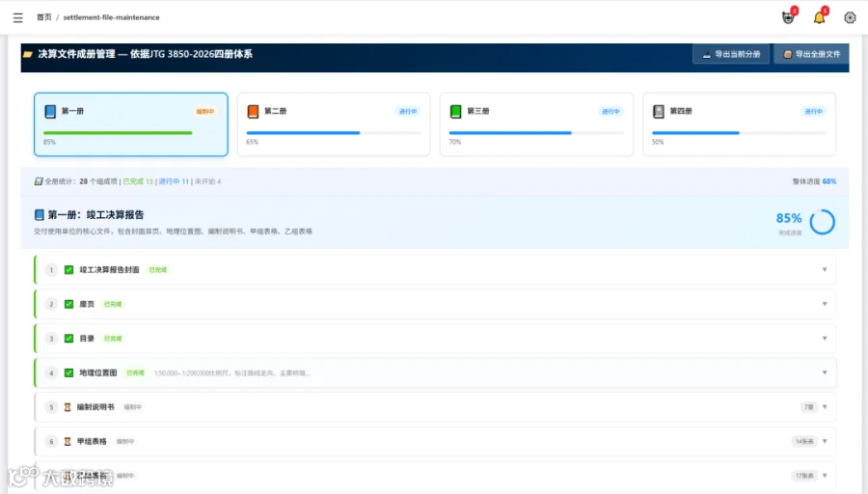
Task: Click the 整体进度 68% text
Action: pos(814,181)
